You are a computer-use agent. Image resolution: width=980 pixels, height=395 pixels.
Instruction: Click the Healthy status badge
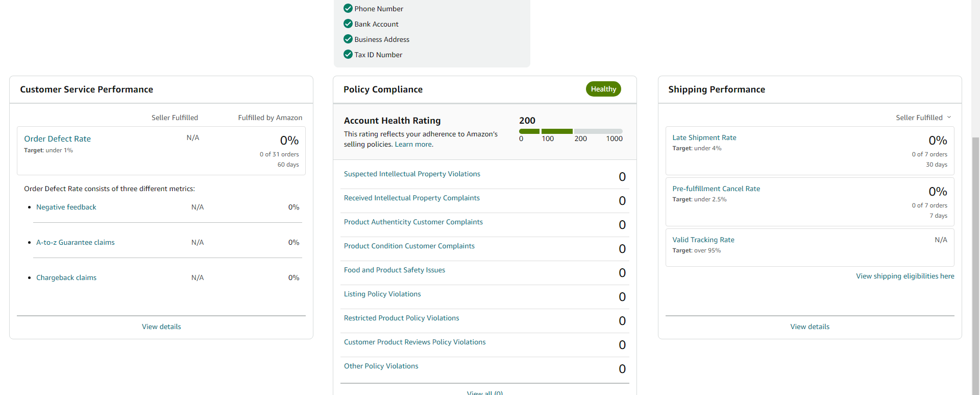click(603, 89)
